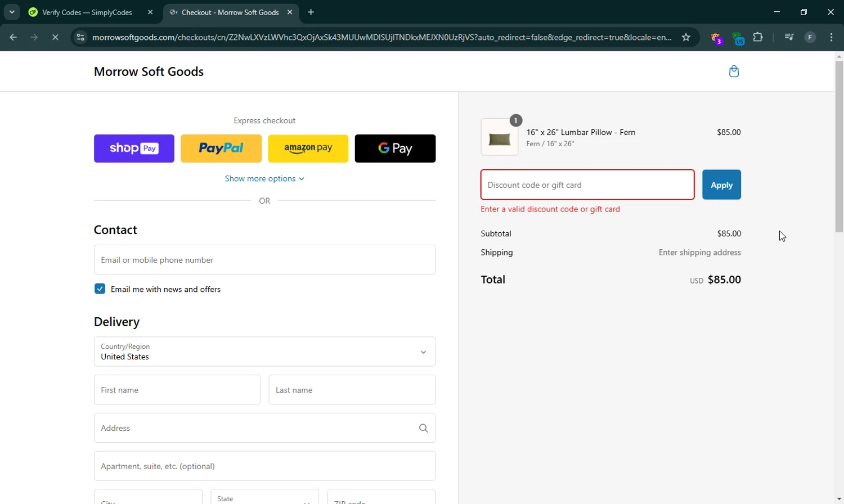844x504 pixels.
Task: Click the Lumbar Pillow product thumbnail
Action: point(500,137)
